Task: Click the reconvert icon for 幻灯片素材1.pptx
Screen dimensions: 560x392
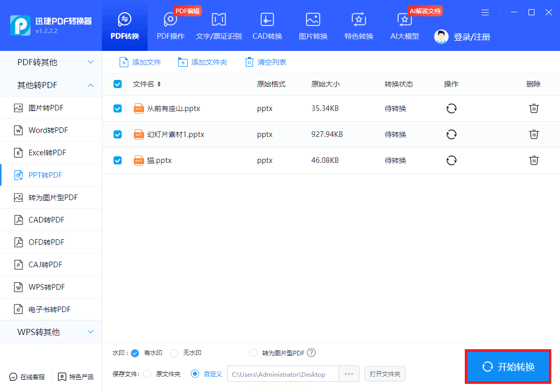Action: [451, 134]
